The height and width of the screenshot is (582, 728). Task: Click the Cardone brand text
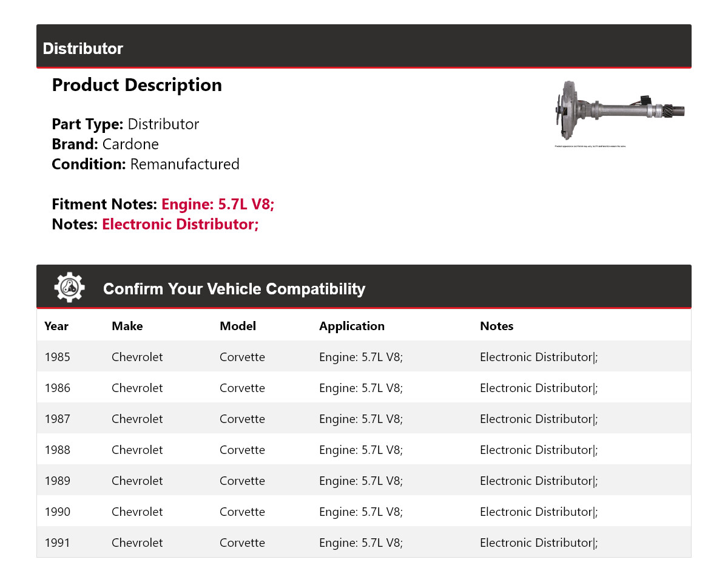pos(130,144)
